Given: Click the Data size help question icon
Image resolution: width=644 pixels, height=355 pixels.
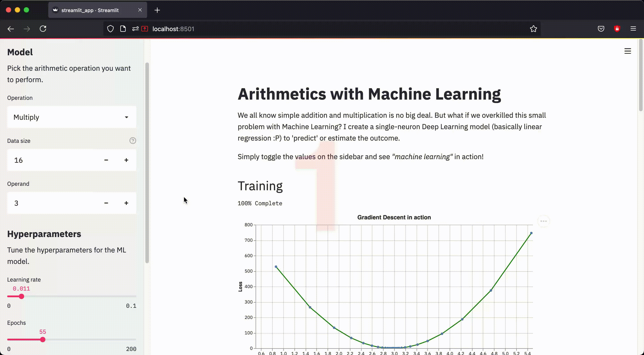Looking at the screenshot, I should coord(133,141).
